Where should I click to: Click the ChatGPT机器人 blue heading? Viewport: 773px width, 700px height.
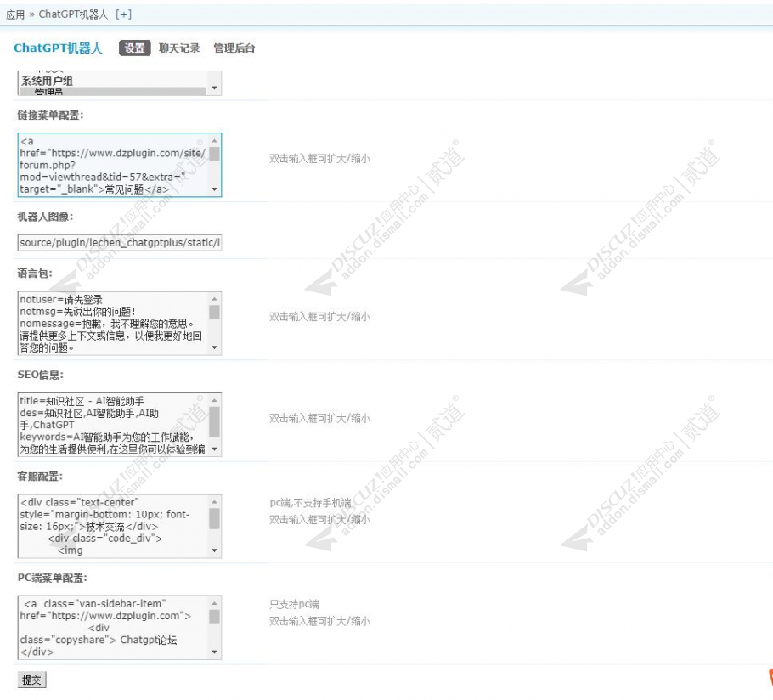point(58,48)
